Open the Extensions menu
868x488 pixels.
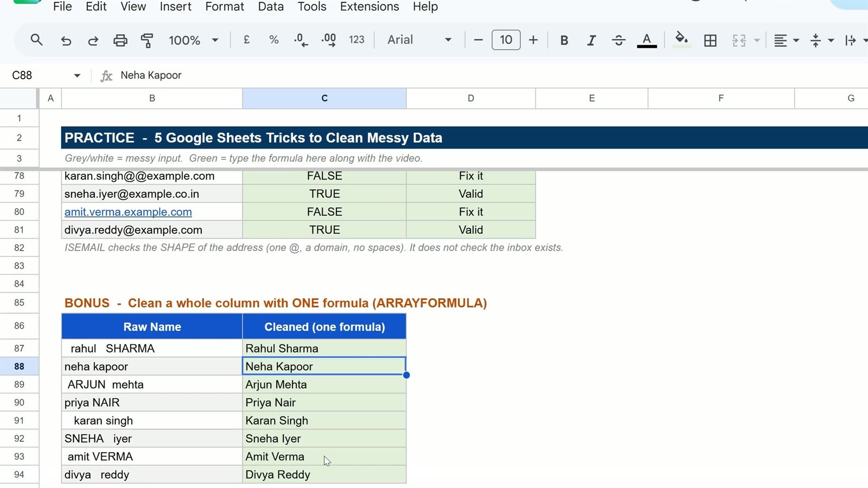[369, 7]
